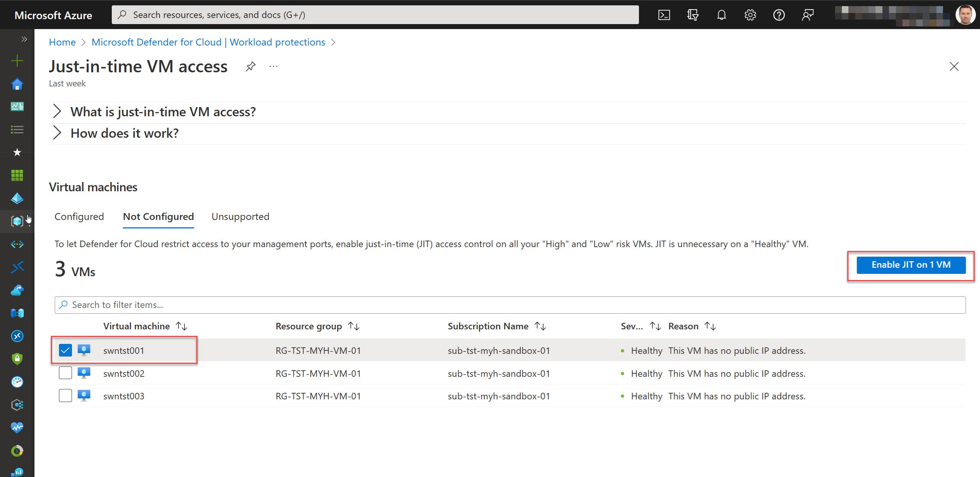The height and width of the screenshot is (477, 980).
Task: Open Cloud Shell from the top bar
Action: click(664, 15)
